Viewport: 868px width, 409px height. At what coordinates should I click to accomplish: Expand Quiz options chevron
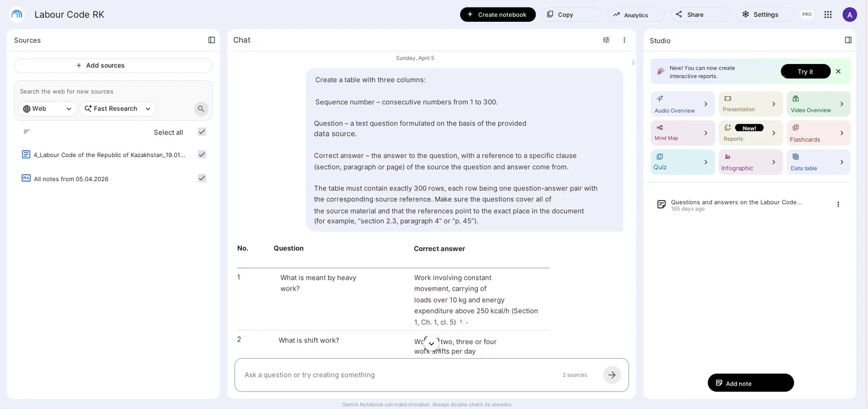tap(706, 162)
